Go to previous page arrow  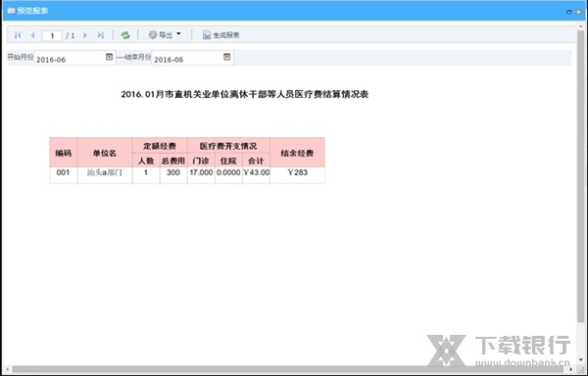pyautogui.click(x=32, y=35)
